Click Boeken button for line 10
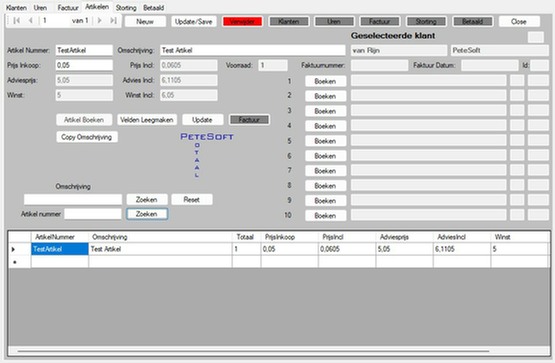 (325, 215)
